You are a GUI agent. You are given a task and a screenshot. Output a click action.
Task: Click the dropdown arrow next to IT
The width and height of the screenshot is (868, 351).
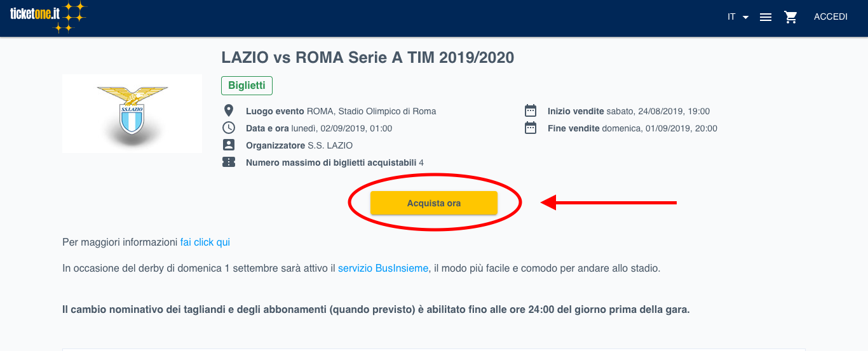tap(745, 17)
